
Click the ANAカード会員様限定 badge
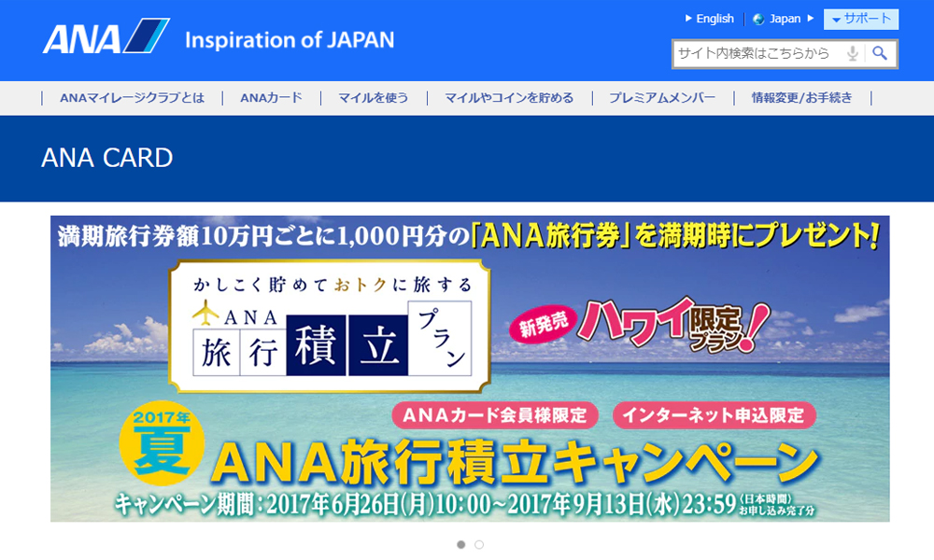click(x=495, y=414)
